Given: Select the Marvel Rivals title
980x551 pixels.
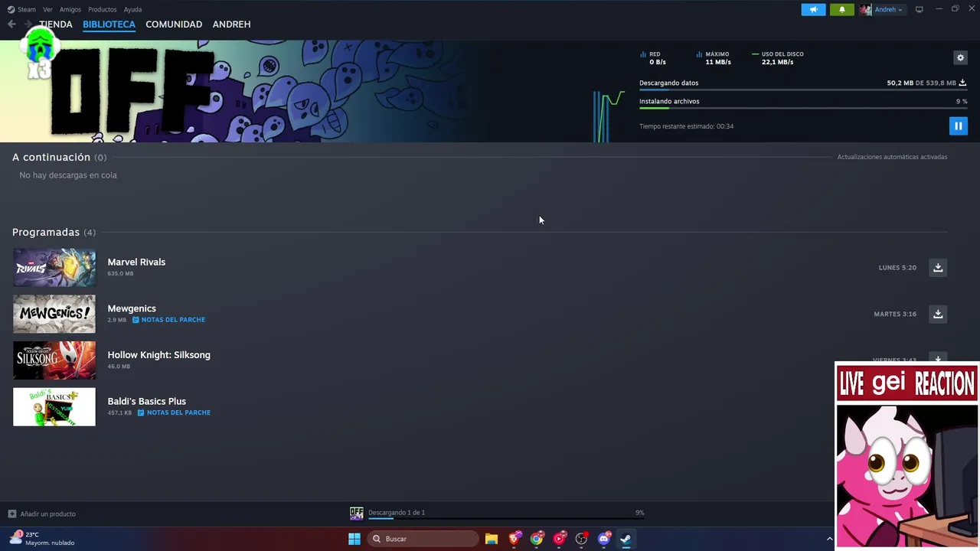Looking at the screenshot, I should (x=136, y=262).
